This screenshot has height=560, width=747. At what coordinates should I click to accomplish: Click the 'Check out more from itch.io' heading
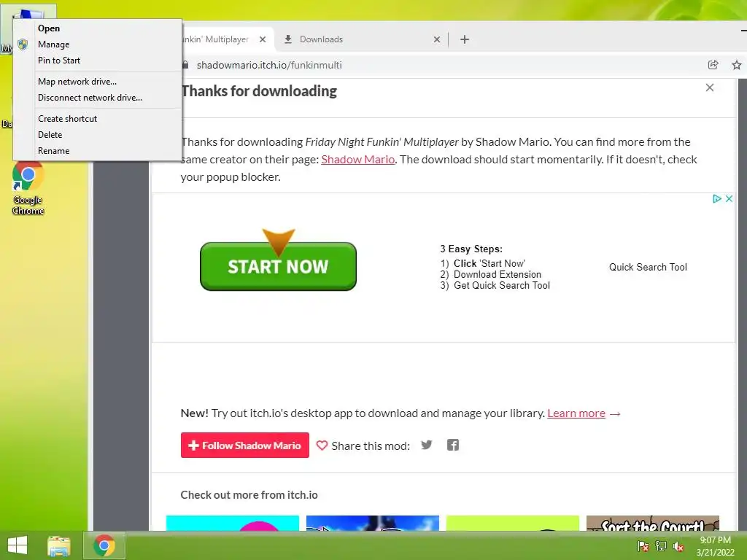(249, 495)
